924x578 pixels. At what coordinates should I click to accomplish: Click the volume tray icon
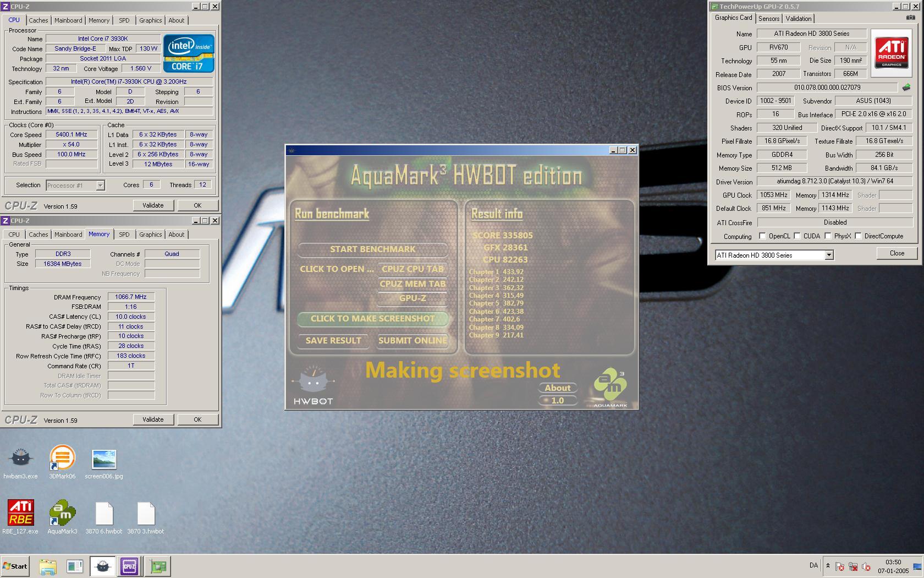coord(866,566)
